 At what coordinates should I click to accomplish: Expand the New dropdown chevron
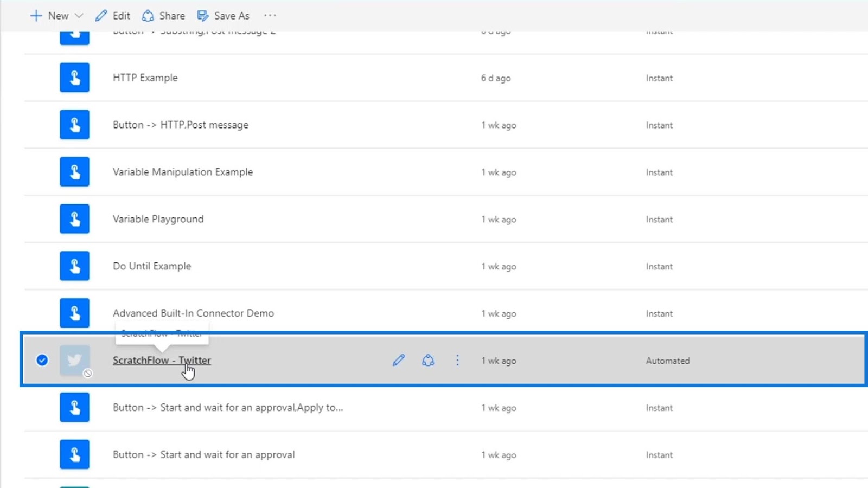(x=79, y=16)
